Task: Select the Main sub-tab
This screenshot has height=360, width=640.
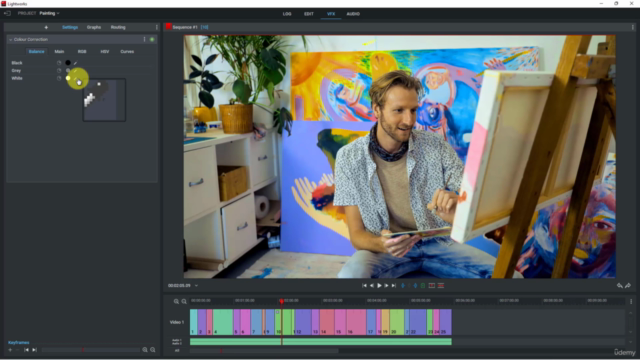Action: (59, 51)
